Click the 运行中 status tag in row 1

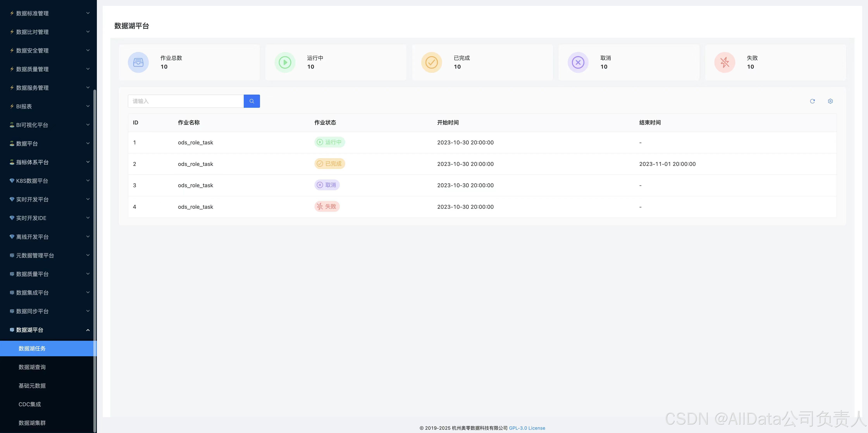(329, 142)
